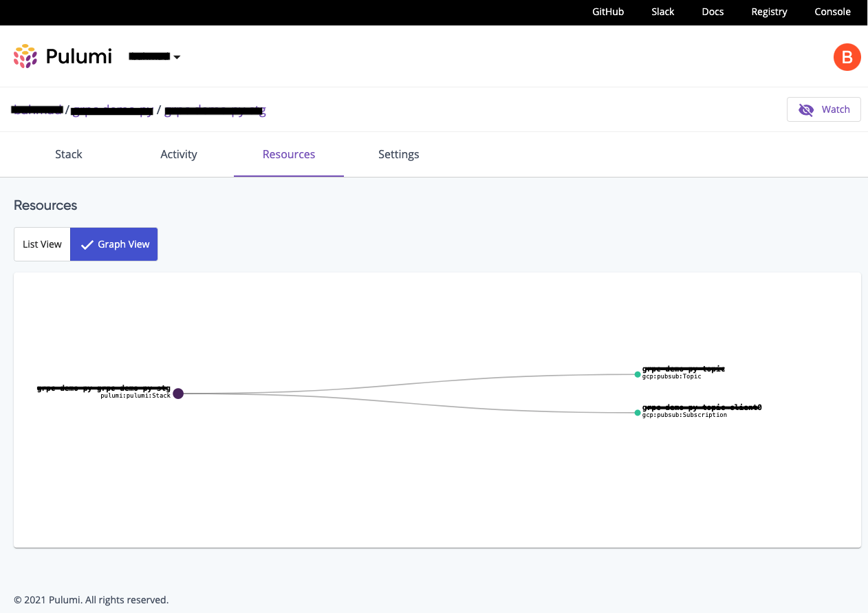Select the green gcp:pubsub:Topic node dot
Viewport: 868px width, 613px height.
click(x=638, y=374)
